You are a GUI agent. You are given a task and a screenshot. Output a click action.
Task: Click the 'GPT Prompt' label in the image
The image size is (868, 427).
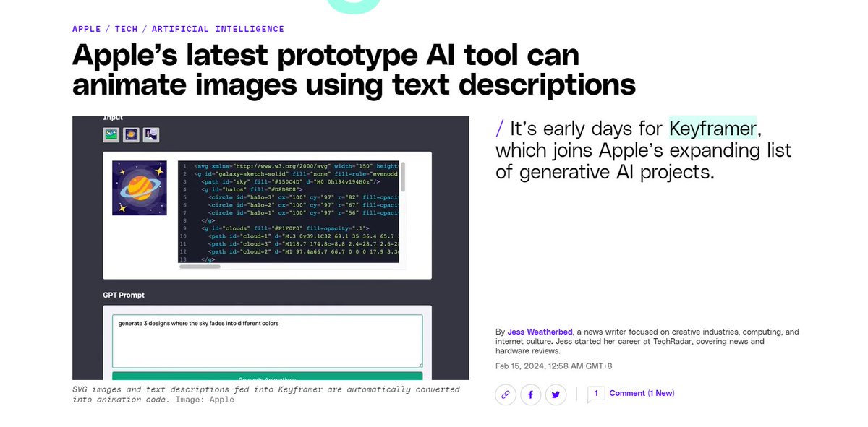[124, 296]
